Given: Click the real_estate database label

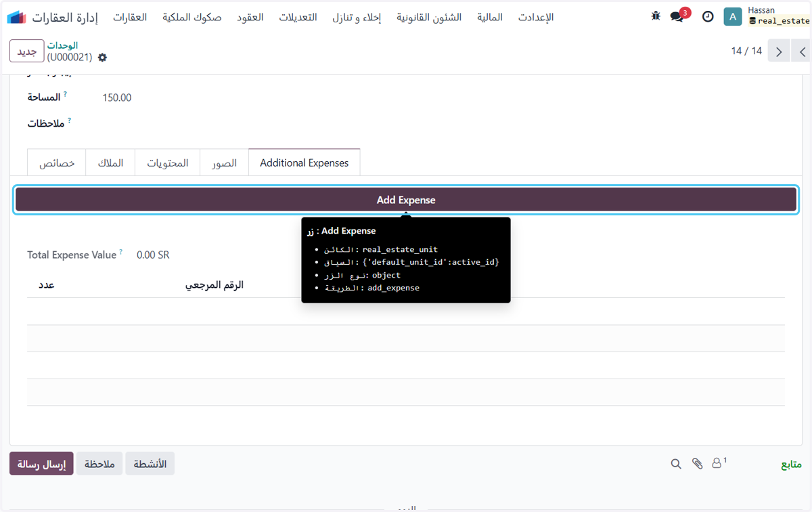Looking at the screenshot, I should 780,21.
